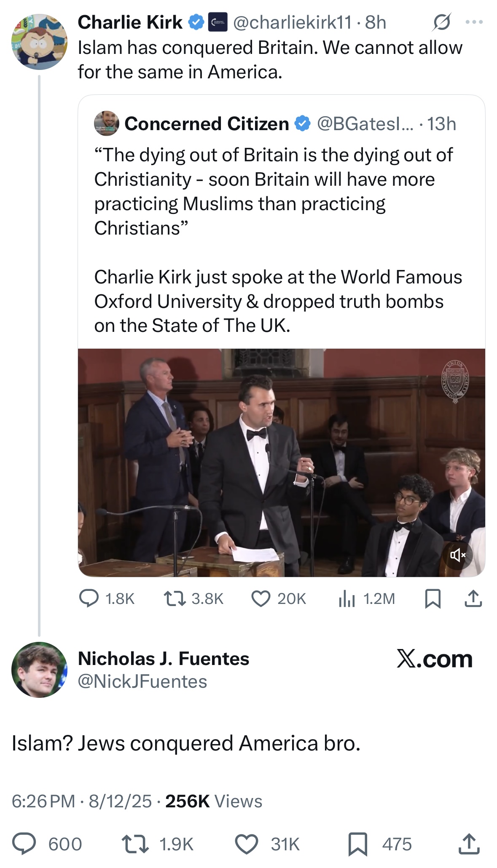Click the Grok slash-circle icon
This screenshot has width=497, height=868.
pyautogui.click(x=441, y=22)
